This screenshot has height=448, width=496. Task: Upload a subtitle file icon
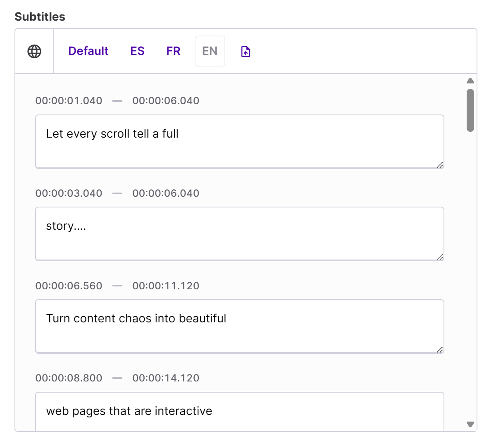pos(246,51)
